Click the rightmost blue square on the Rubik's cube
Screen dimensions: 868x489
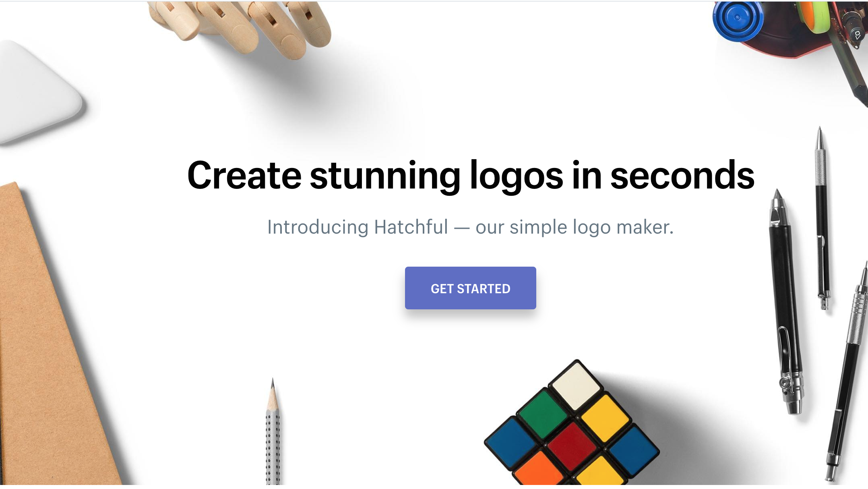(x=634, y=450)
